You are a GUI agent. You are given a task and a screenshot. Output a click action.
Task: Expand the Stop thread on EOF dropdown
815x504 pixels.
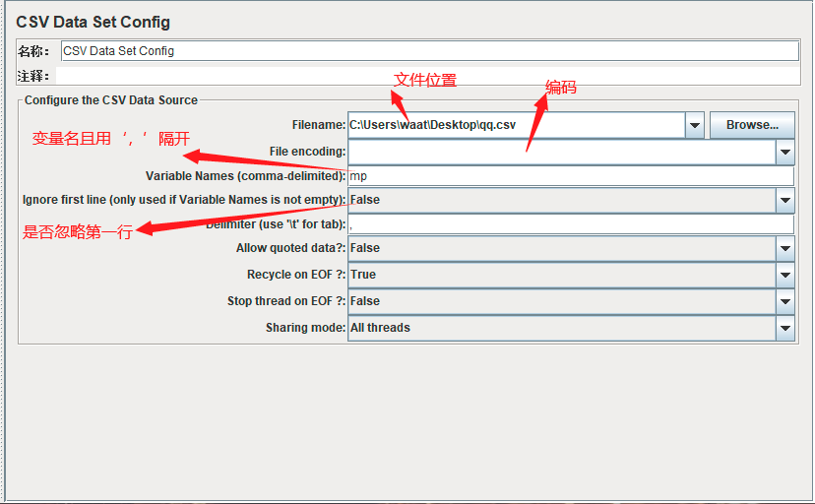[x=784, y=301]
